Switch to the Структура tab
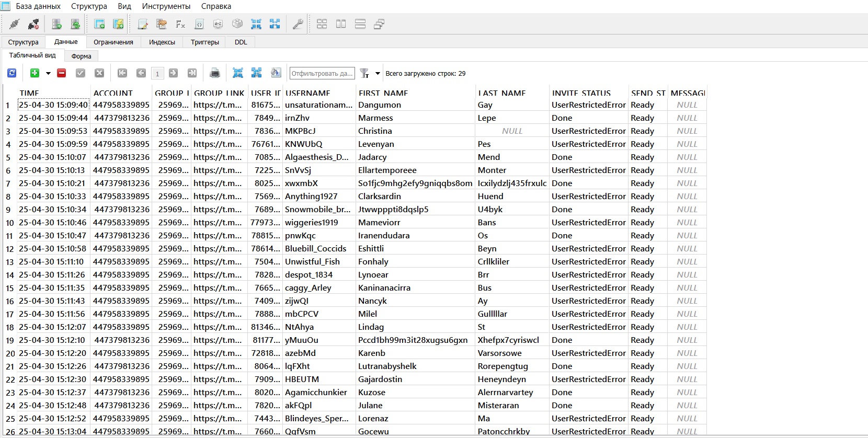868x438 pixels. [24, 42]
